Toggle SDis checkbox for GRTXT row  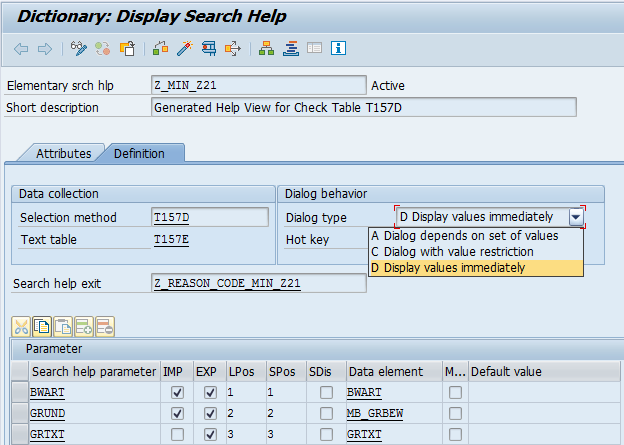[x=326, y=434]
